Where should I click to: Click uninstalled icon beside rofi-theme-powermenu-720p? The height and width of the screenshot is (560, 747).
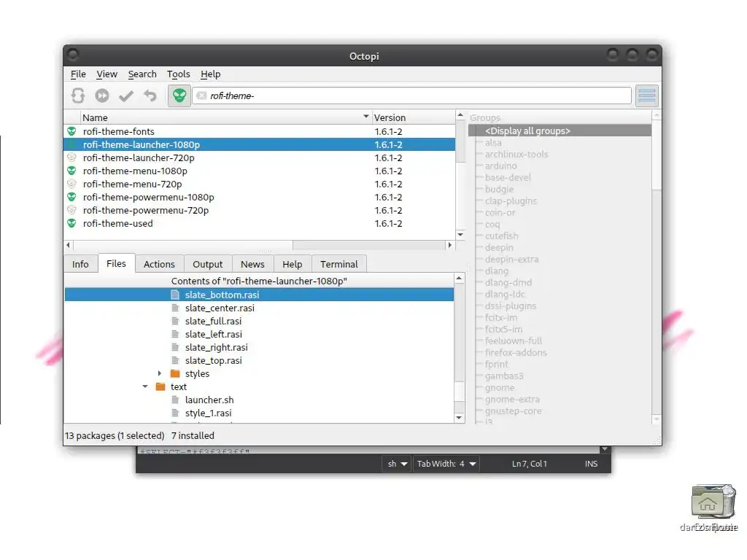pos(72,210)
